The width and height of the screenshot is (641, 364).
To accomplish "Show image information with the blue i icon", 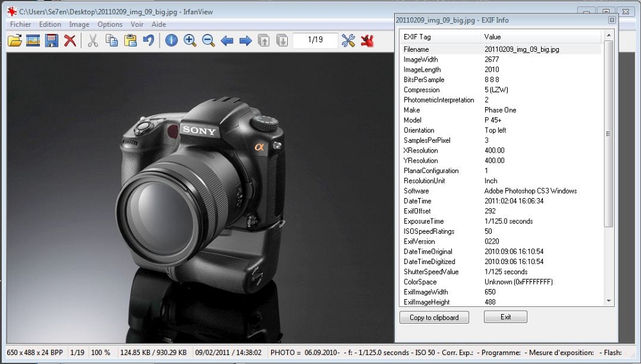I will pyautogui.click(x=171, y=40).
